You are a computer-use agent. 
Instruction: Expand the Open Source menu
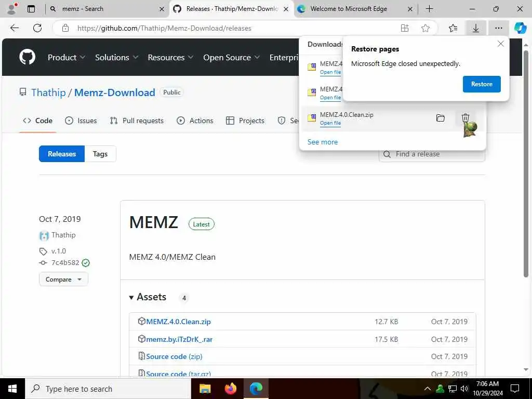coord(231,57)
